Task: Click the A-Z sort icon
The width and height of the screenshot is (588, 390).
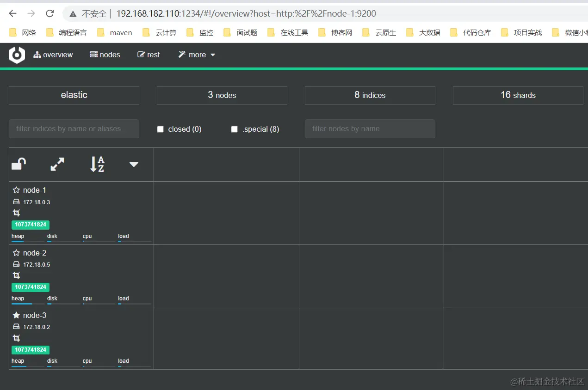Action: (x=97, y=164)
